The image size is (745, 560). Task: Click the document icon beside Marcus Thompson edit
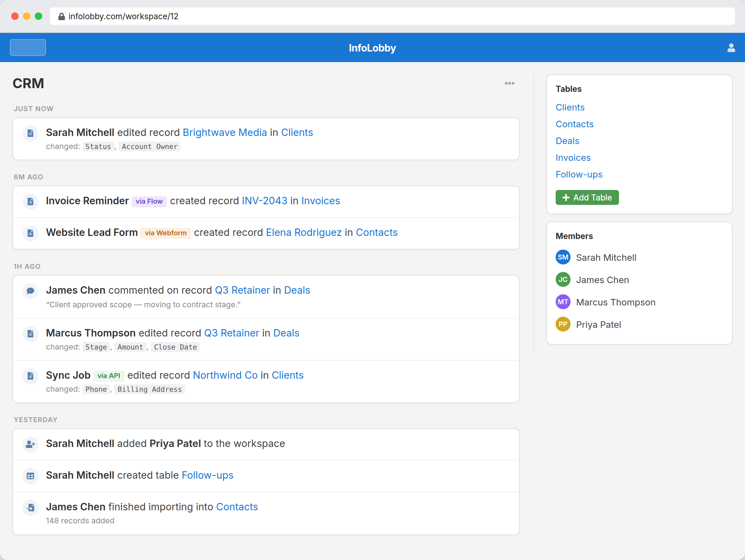click(30, 333)
